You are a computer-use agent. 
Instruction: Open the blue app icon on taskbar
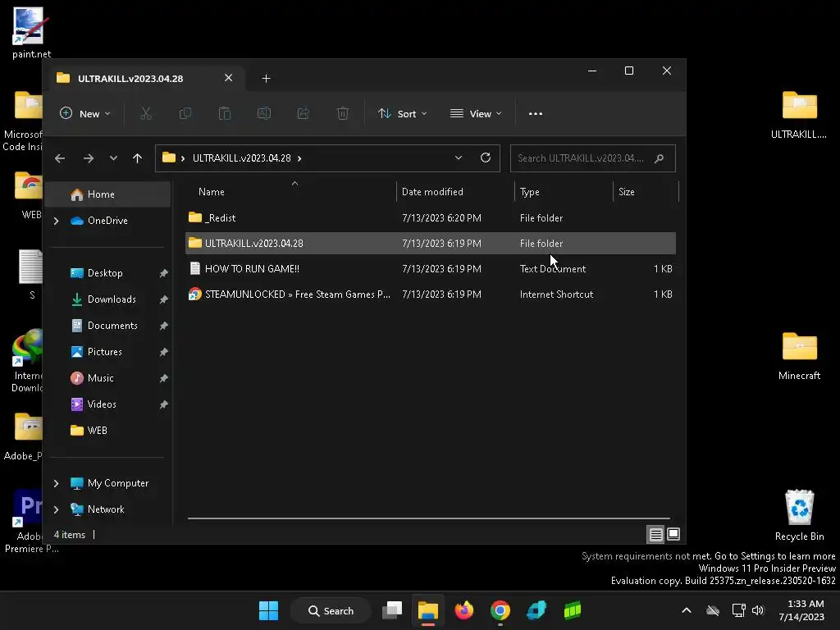click(x=536, y=610)
